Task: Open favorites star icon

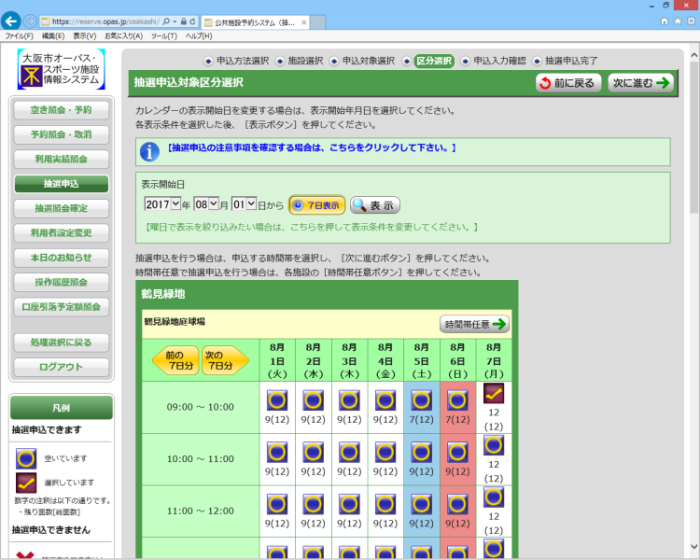Action: click(678, 21)
